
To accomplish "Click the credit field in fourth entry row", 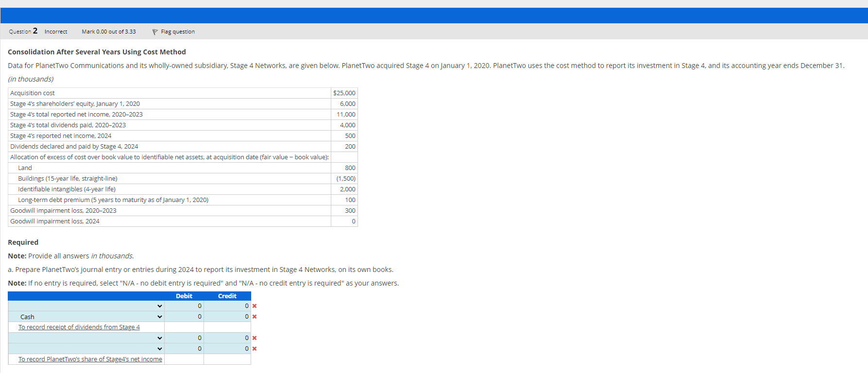I will pyautogui.click(x=227, y=349).
